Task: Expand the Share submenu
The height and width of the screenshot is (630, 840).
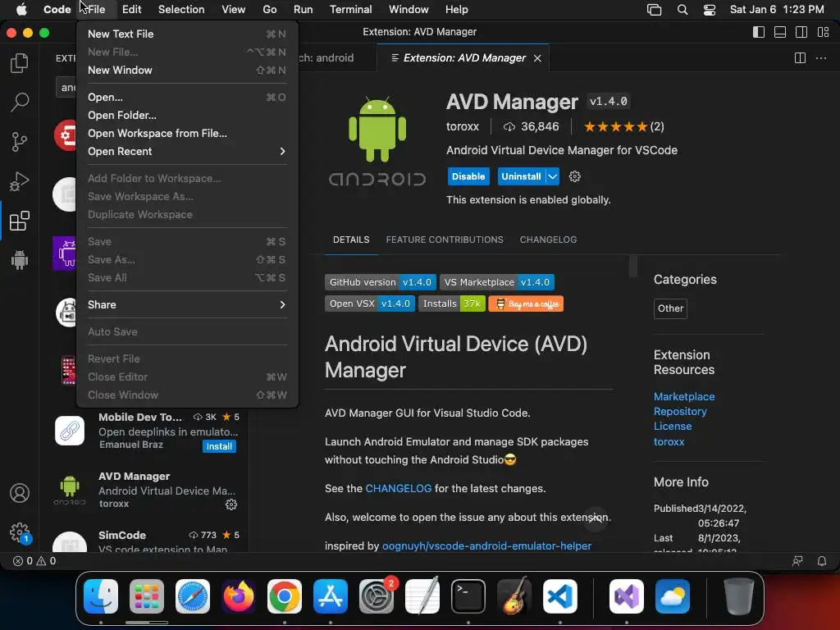Action: tap(187, 305)
